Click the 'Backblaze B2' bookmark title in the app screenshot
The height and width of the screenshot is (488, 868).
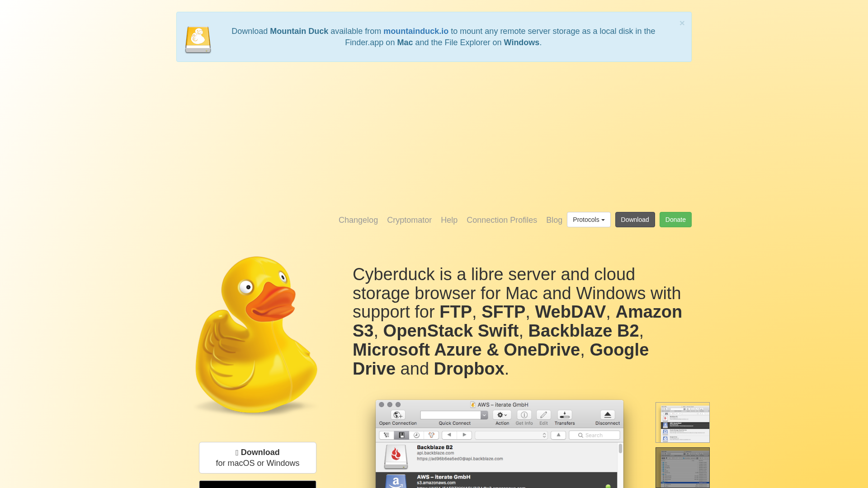tap(434, 447)
